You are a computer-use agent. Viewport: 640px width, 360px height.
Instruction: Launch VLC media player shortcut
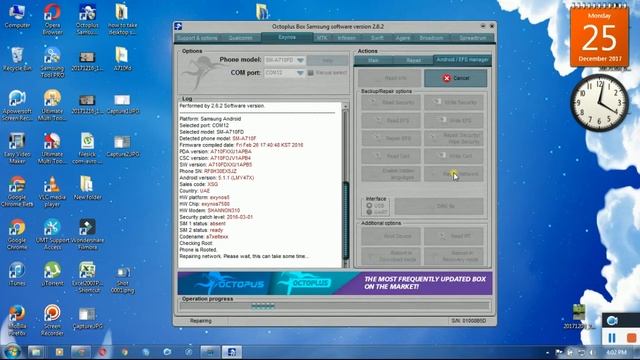point(52,191)
